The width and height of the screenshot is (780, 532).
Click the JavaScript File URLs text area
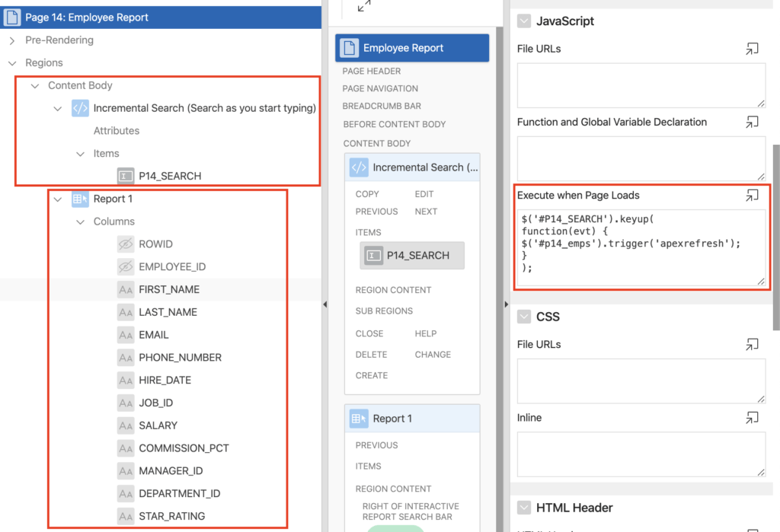pyautogui.click(x=641, y=85)
